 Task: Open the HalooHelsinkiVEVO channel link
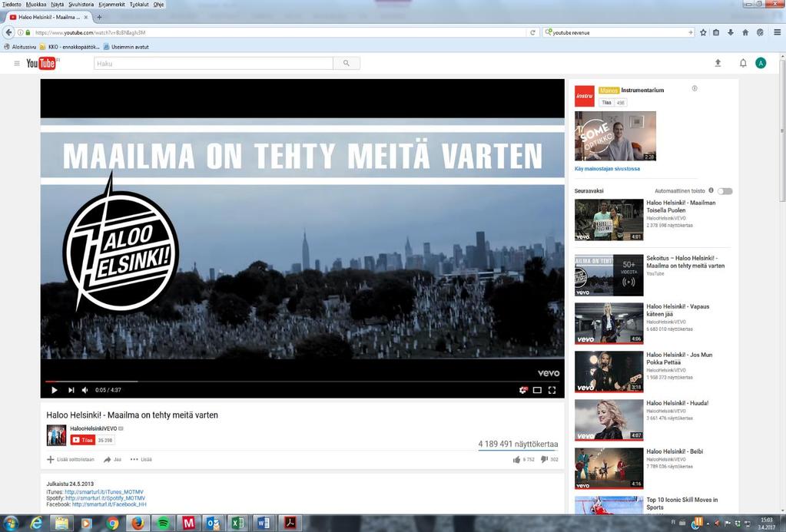[x=93, y=429]
